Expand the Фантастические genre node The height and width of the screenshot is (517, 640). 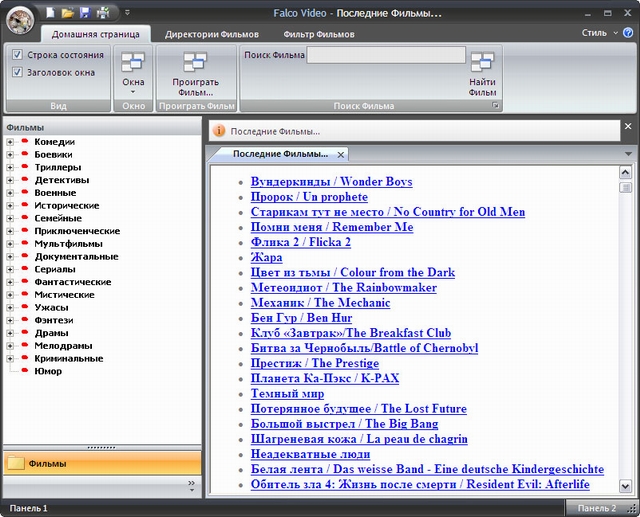10,282
